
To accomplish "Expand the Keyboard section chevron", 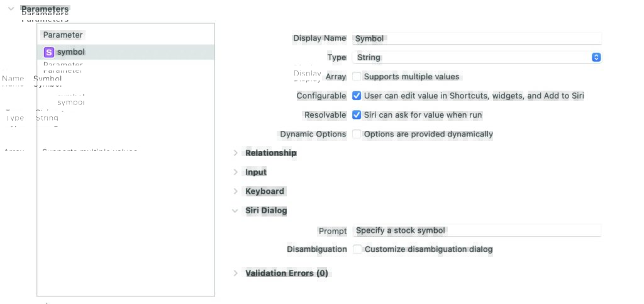I will pos(236,191).
